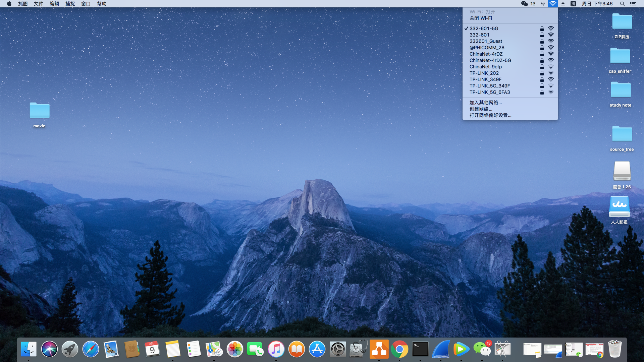The height and width of the screenshot is (362, 644).
Task: Click the Wi-Fi menu bar icon
Action: [x=552, y=4]
